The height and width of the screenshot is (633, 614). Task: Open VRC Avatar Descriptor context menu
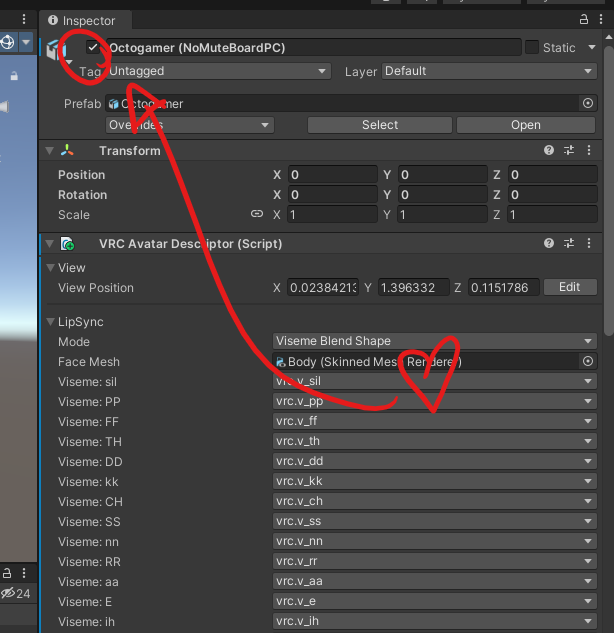click(589, 243)
